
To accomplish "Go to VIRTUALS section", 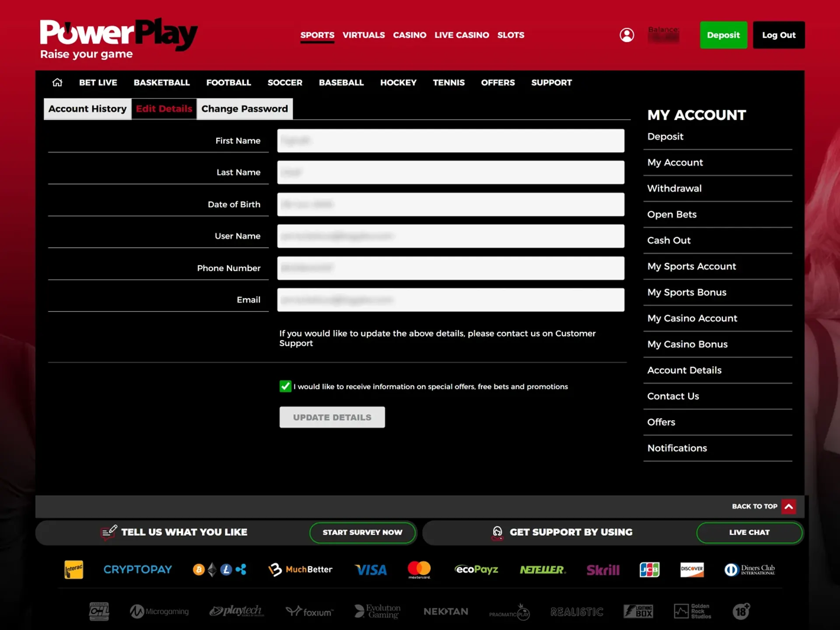I will [364, 35].
